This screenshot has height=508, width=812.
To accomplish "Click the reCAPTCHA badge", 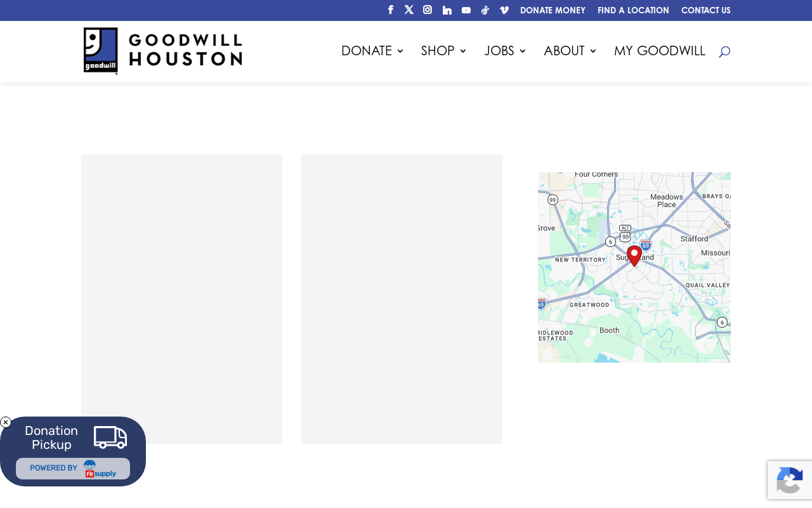I will pos(790,480).
